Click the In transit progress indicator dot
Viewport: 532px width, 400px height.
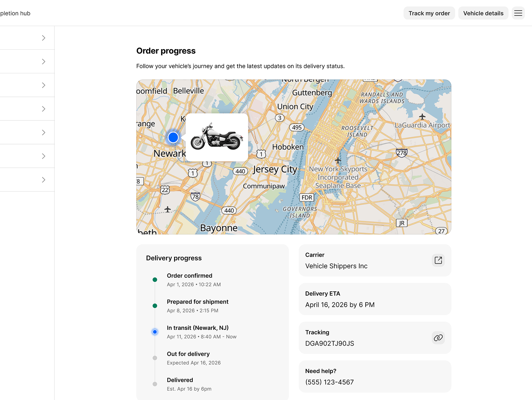coord(155,332)
